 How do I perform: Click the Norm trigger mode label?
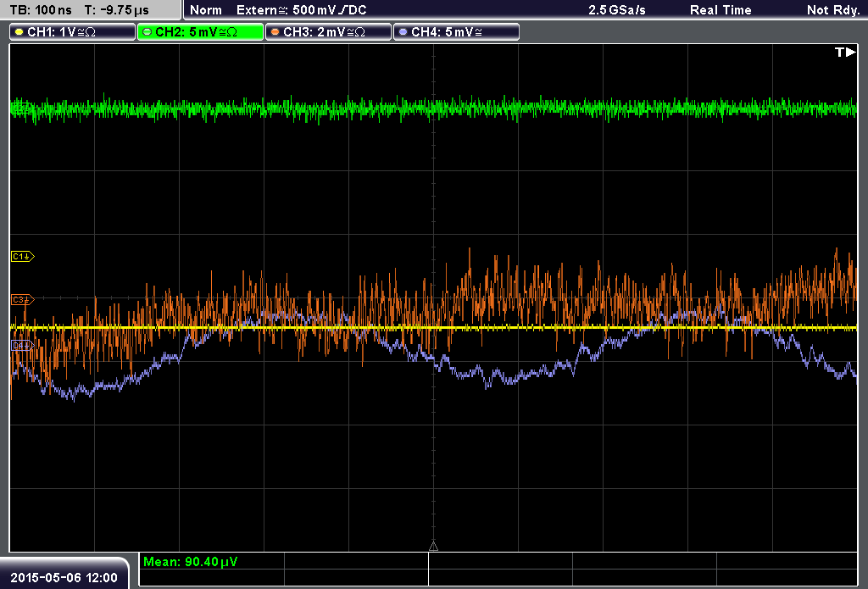[206, 10]
